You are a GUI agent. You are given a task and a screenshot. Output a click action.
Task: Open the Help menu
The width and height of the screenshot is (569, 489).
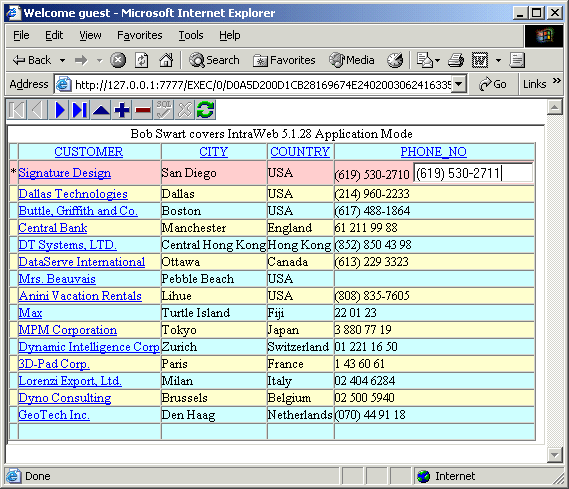(x=229, y=35)
